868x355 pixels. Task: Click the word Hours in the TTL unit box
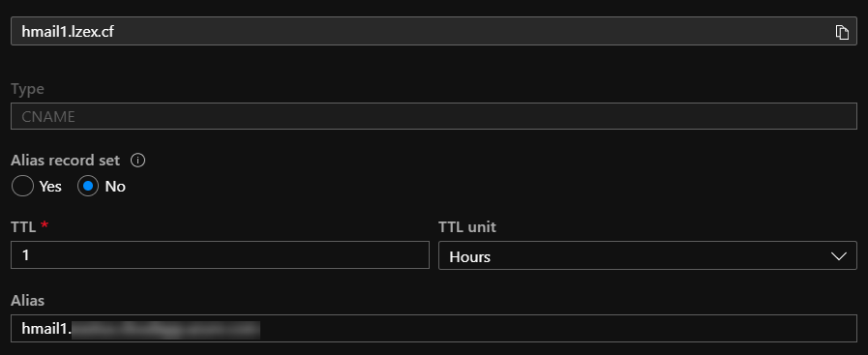[469, 257]
